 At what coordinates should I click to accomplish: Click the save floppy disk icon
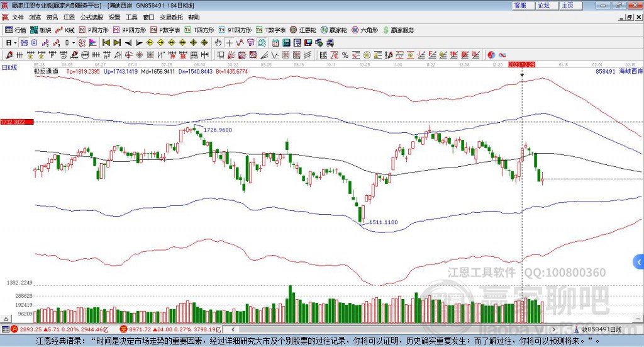(x=308, y=43)
